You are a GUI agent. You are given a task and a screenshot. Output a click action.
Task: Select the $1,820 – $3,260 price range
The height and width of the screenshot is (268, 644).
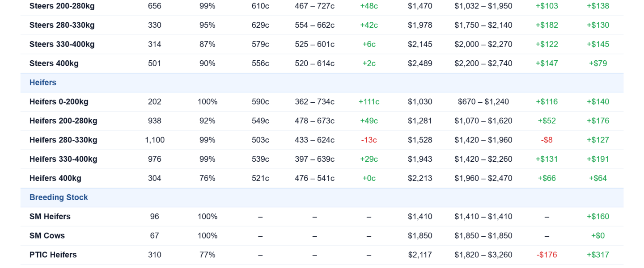pyautogui.click(x=483, y=255)
